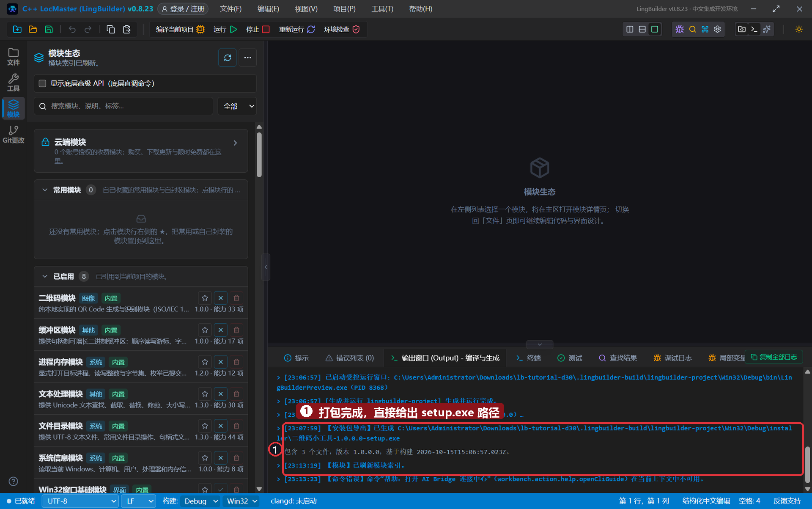Open the 文件(F) menu
This screenshot has width=812, height=509.
(231, 9)
